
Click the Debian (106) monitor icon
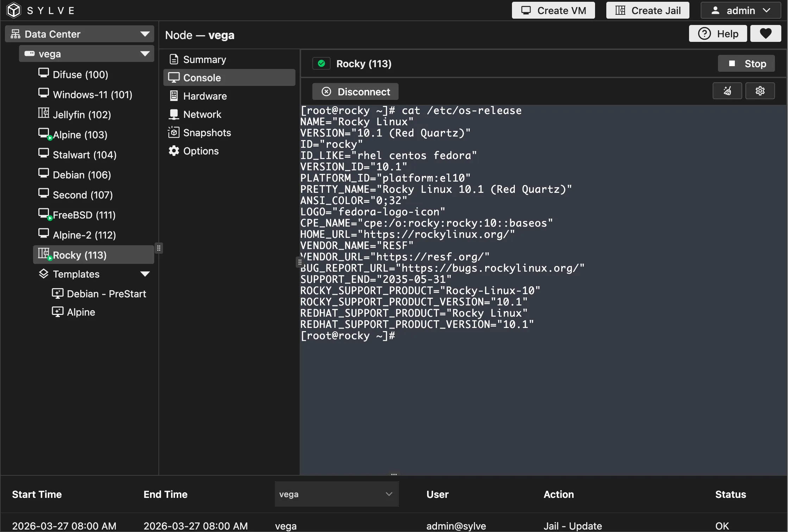point(44,173)
